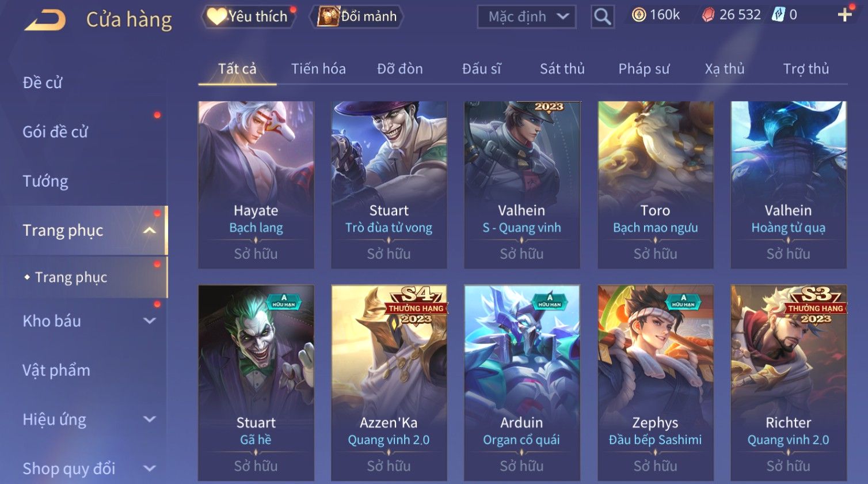This screenshot has height=484, width=868.
Task: Open the Azzen'Ka Quang vinh 2.0 card
Action: click(389, 383)
